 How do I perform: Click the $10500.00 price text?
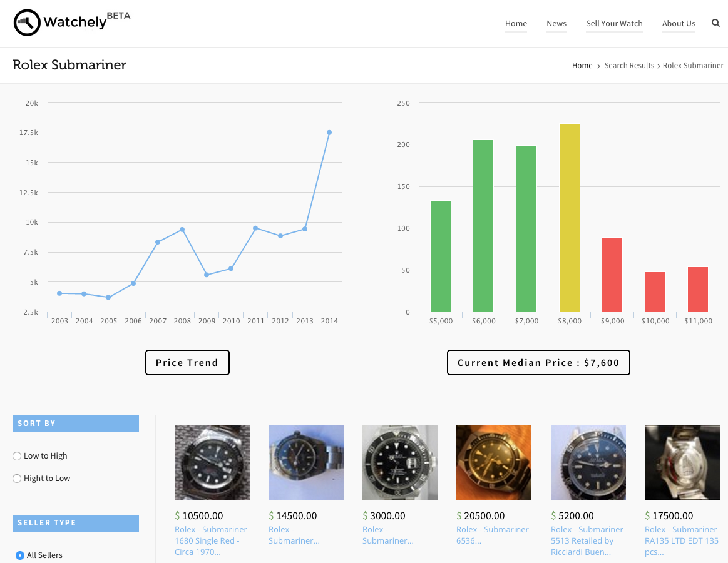pyautogui.click(x=198, y=515)
